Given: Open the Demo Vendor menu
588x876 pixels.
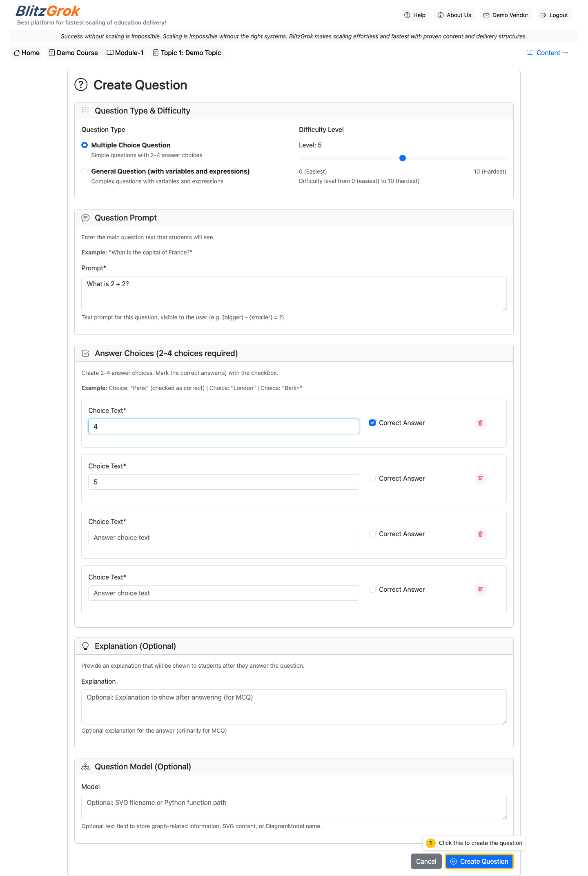Looking at the screenshot, I should pos(506,15).
